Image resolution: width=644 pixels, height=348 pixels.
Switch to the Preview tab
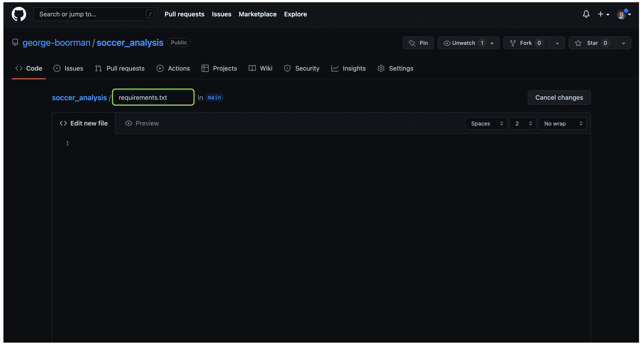(x=142, y=123)
